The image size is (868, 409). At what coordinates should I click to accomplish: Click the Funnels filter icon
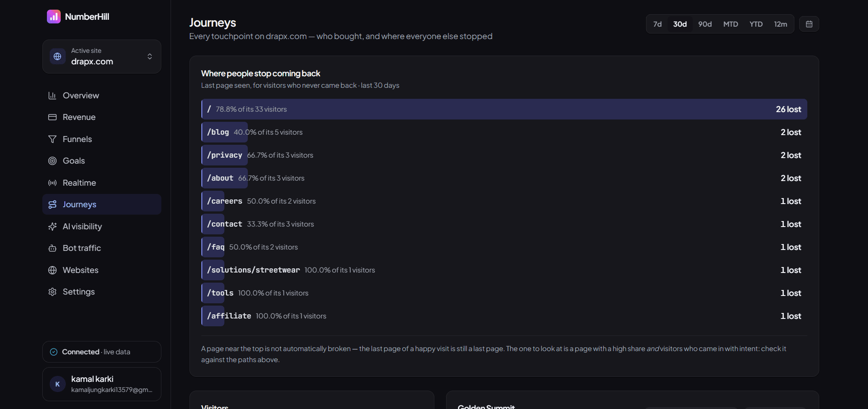[52, 139]
